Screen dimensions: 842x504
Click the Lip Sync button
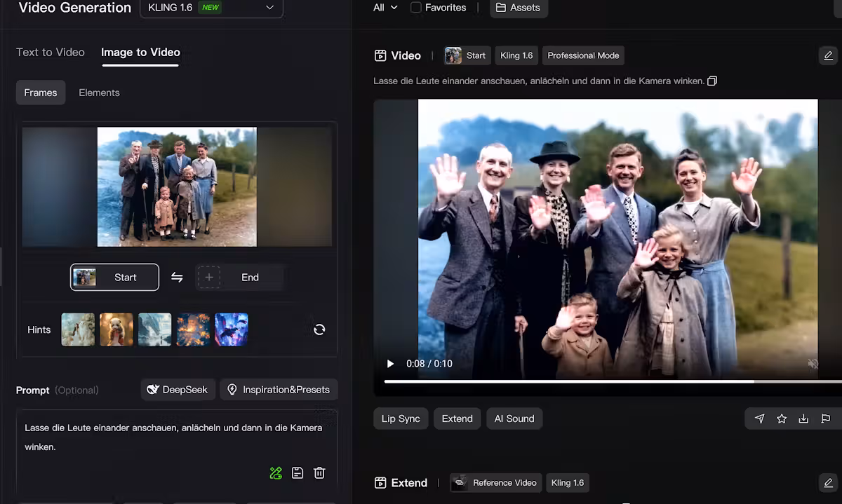coord(400,418)
